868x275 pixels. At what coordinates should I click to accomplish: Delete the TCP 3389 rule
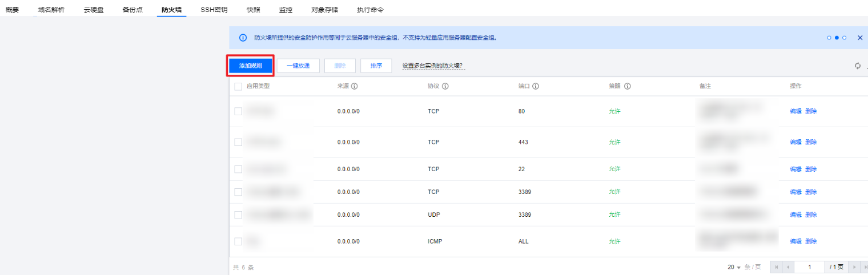click(811, 192)
